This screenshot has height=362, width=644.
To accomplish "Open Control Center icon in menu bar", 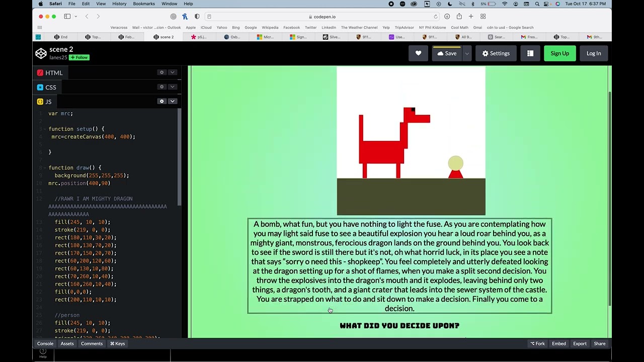I will tap(547, 4).
